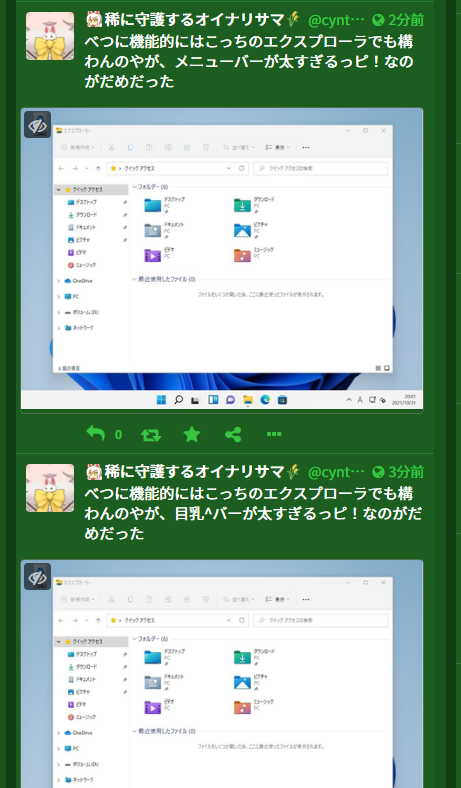Favorite the 2分前 post with the star
Screen dimensions: 461x788
(192, 434)
